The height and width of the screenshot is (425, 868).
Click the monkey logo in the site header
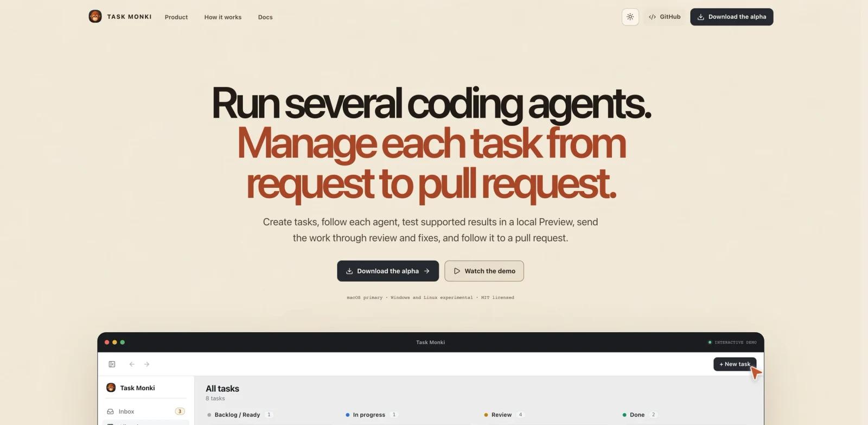[95, 16]
